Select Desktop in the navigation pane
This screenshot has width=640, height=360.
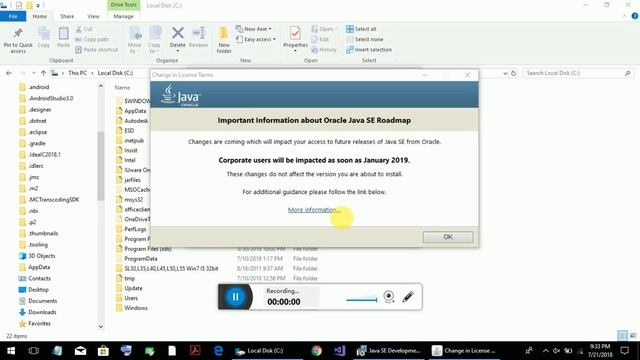coord(33,290)
